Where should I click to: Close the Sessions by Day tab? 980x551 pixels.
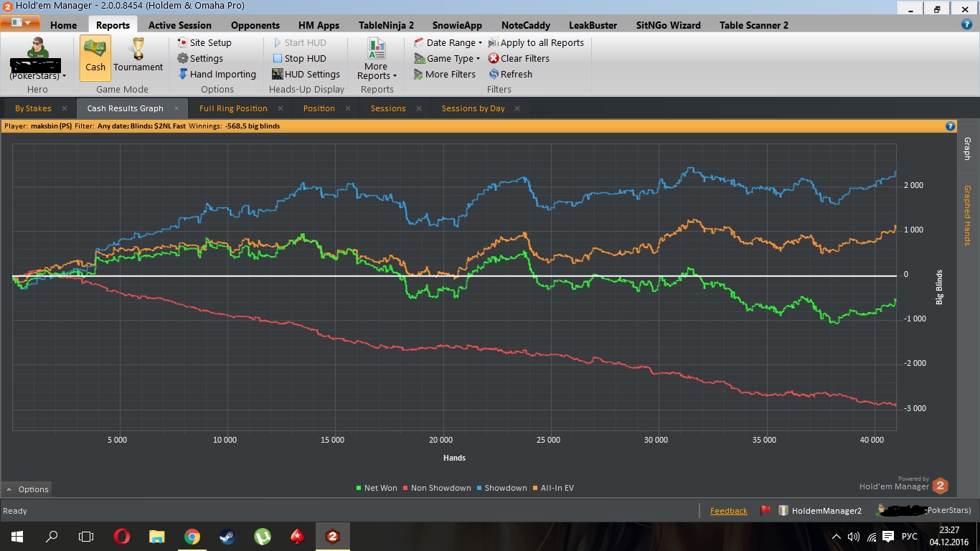click(x=517, y=108)
